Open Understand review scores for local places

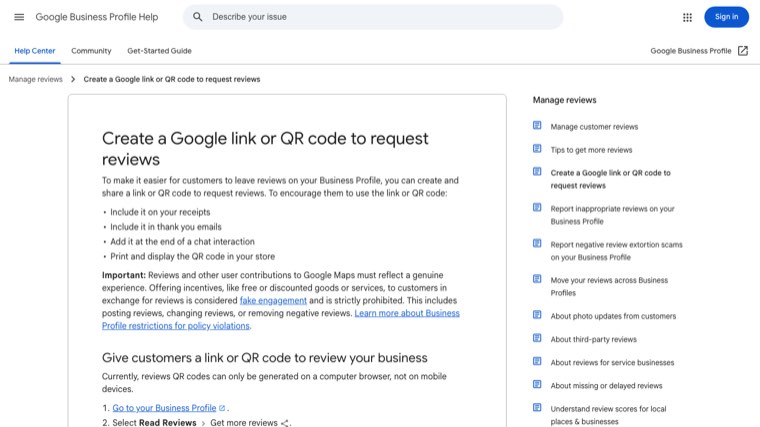[608, 415]
